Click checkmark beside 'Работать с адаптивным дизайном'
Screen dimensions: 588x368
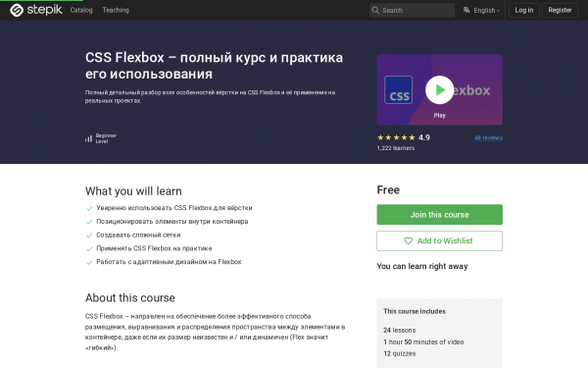tap(89, 262)
